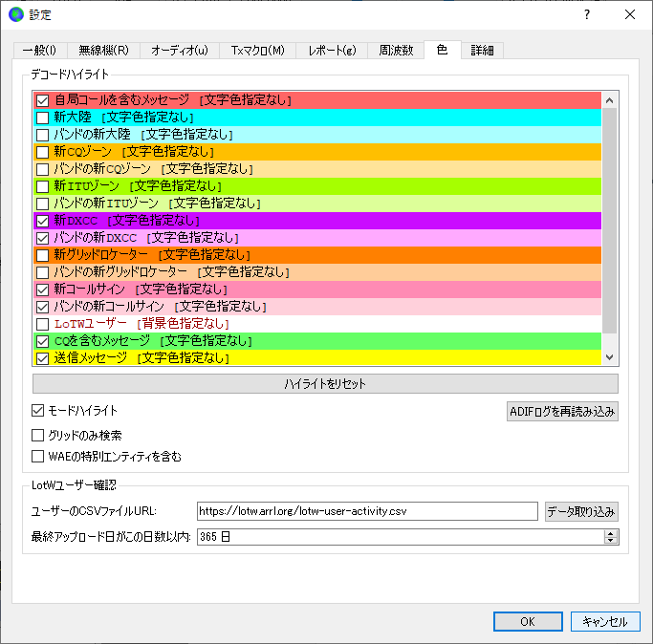
Task: Click the red 自局コールを含むメッセージ color row
Action: [317, 100]
